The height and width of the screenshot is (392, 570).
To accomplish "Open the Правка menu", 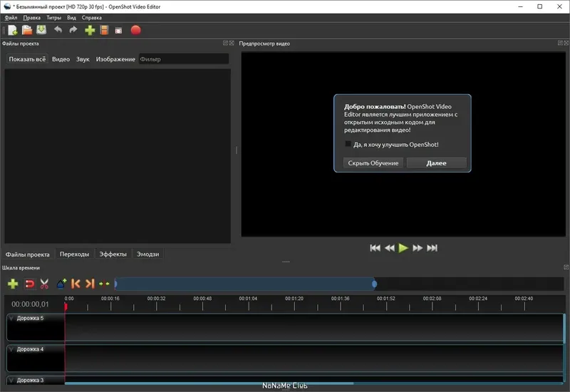I will point(31,17).
